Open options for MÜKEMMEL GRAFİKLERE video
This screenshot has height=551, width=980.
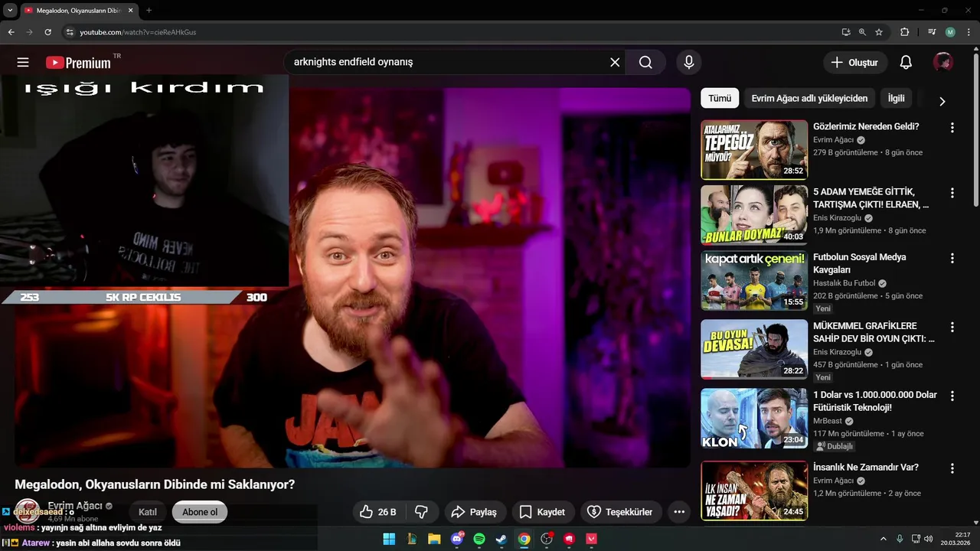[x=952, y=327]
